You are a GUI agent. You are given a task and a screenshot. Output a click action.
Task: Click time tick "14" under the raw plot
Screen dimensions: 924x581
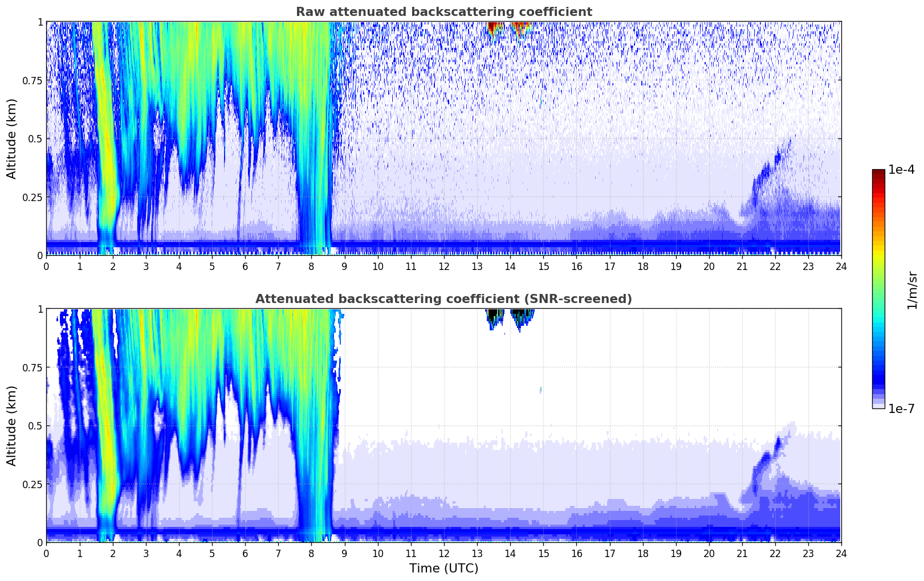(x=510, y=266)
